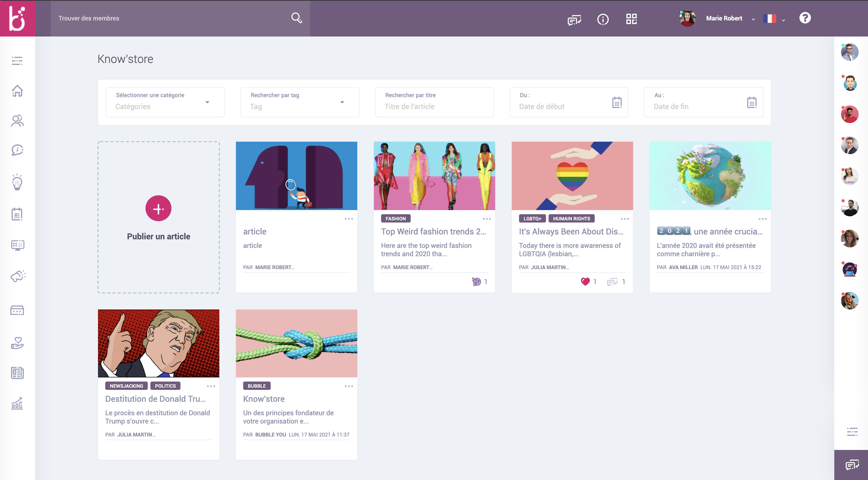The height and width of the screenshot is (480, 868).
Task: Open the home icon in sidebar
Action: pyautogui.click(x=17, y=91)
